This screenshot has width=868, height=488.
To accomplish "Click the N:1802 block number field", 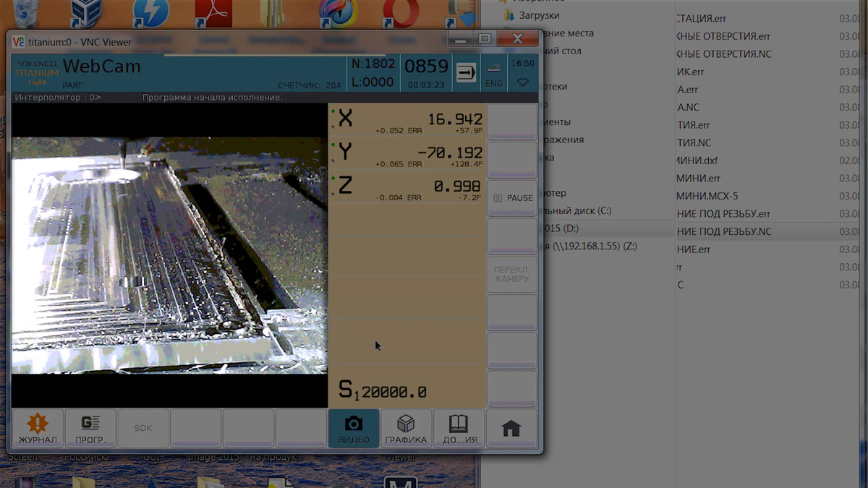I will (x=373, y=64).
